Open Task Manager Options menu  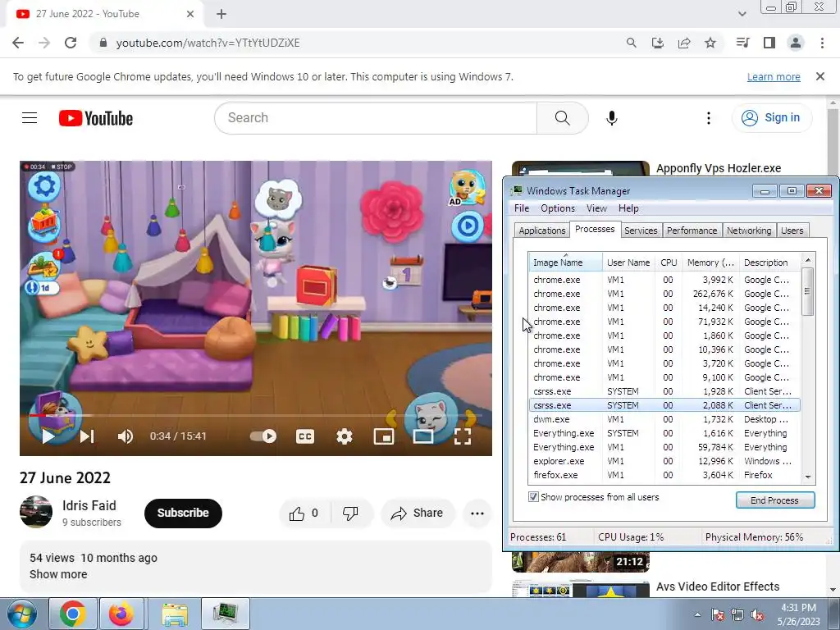(x=558, y=208)
